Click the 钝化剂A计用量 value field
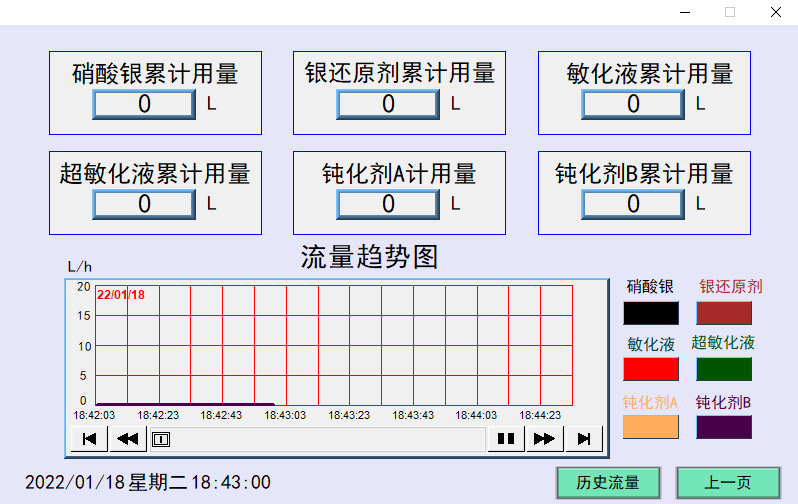This screenshot has height=504, width=798. (x=388, y=204)
